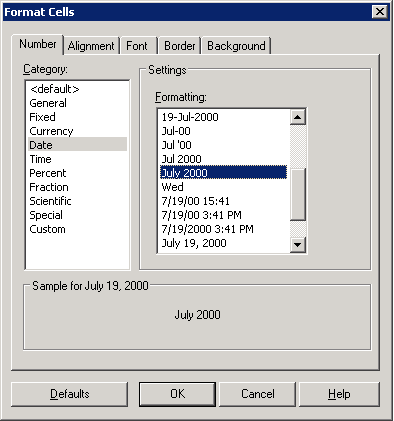The height and width of the screenshot is (421, 394).
Task: Select the Fixed category
Action: (x=77, y=117)
